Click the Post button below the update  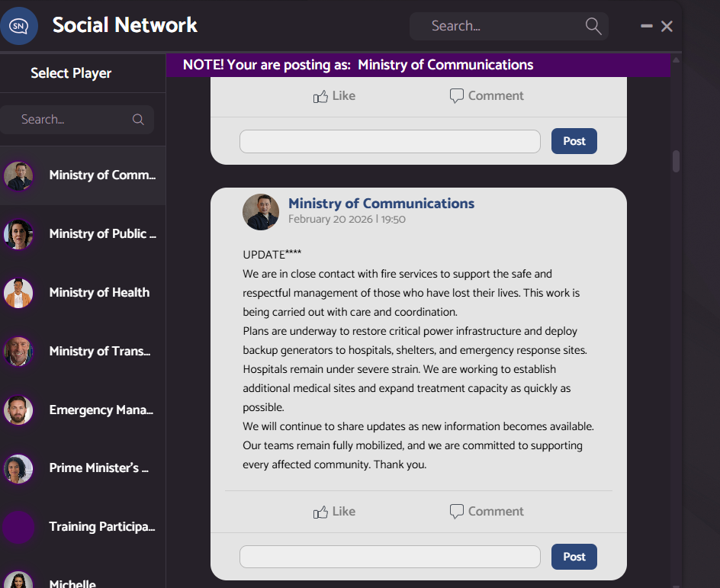(574, 557)
